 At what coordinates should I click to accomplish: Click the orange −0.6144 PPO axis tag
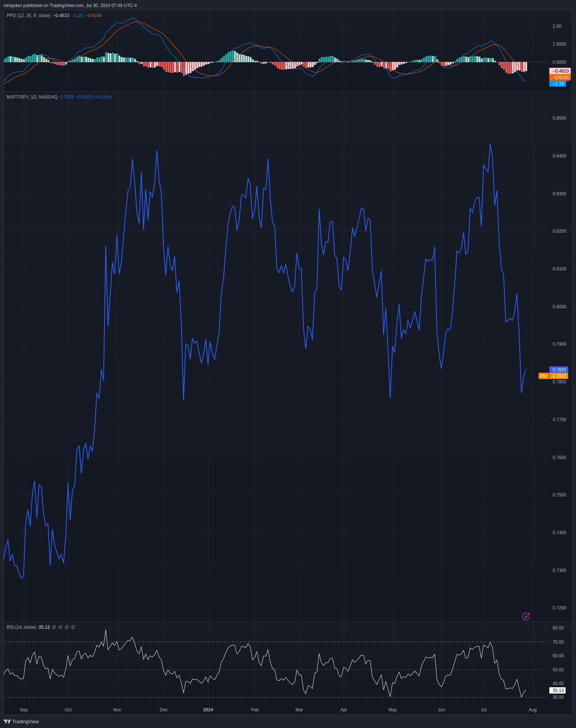click(560, 77)
